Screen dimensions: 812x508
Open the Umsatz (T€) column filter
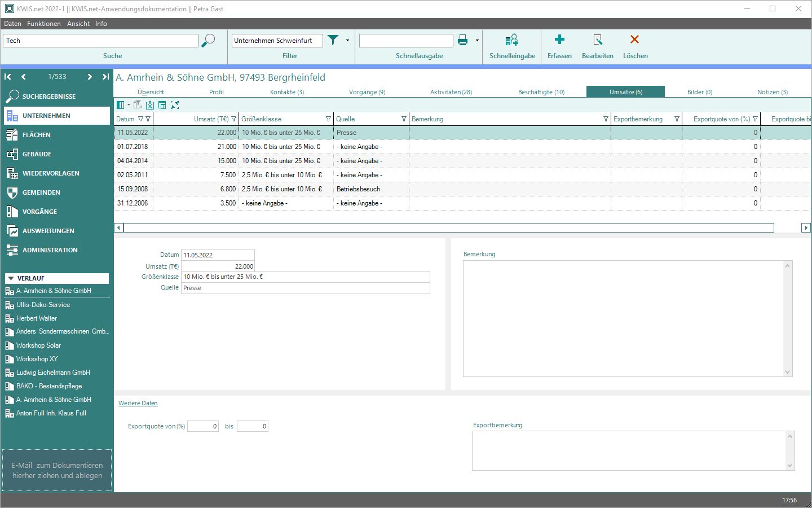click(x=234, y=119)
